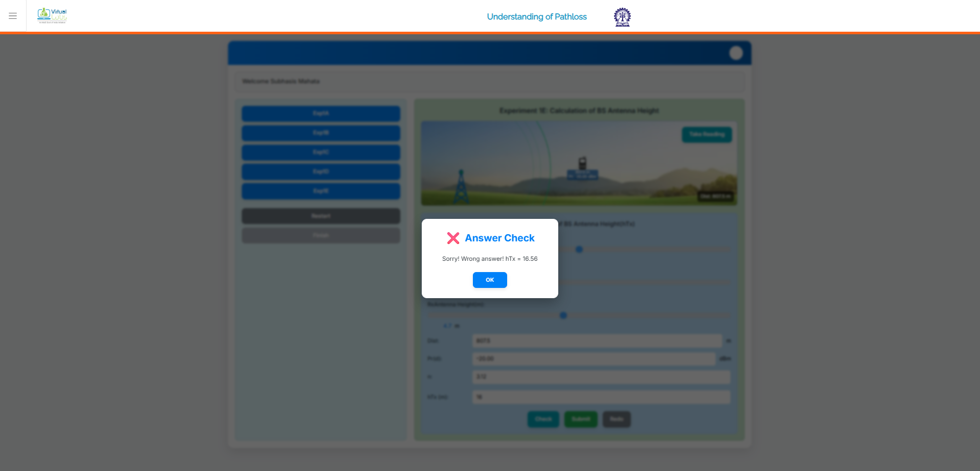Click the round white icon on the blue banner

[736, 53]
